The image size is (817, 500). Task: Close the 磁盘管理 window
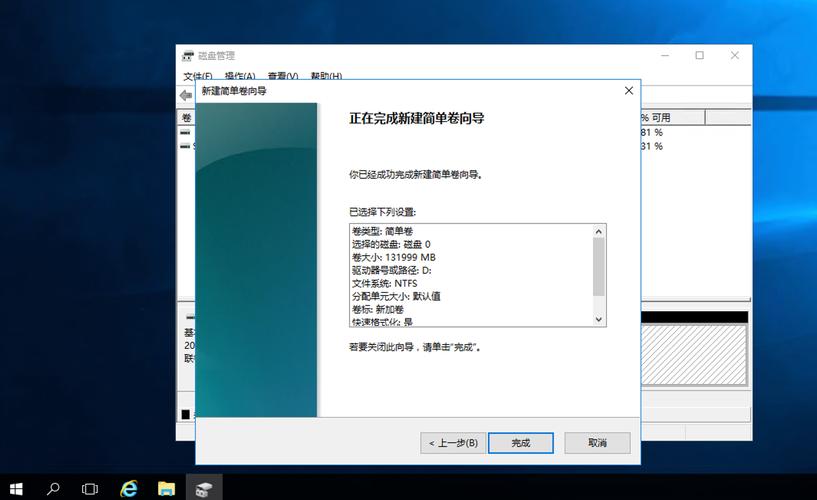pyautogui.click(x=735, y=55)
